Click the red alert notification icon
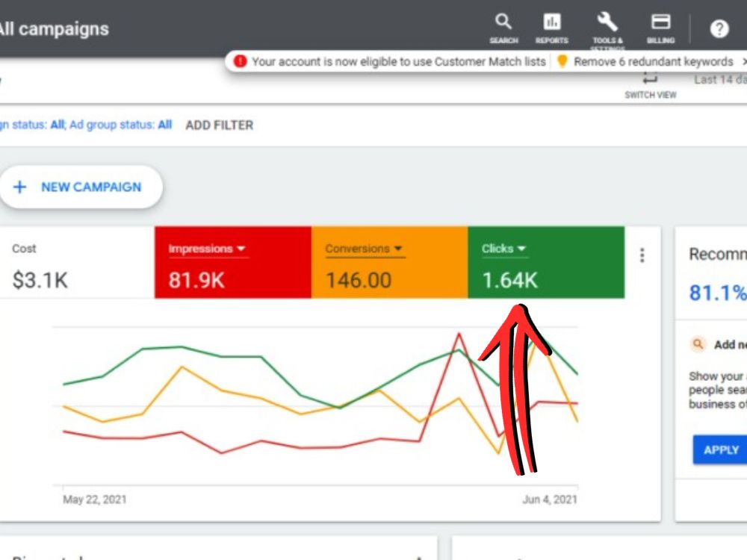 point(241,61)
